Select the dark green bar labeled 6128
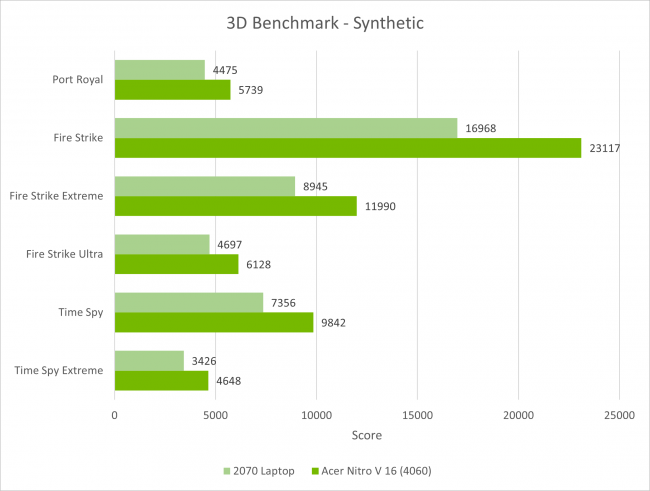Image resolution: width=650 pixels, height=491 pixels. [177, 264]
